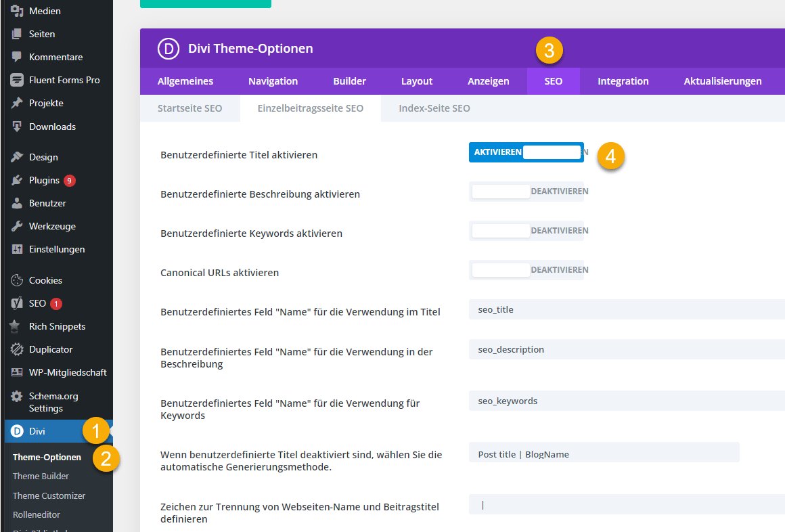Switch to the Layout tab
Screen dimensions: 785x532
[x=417, y=81]
